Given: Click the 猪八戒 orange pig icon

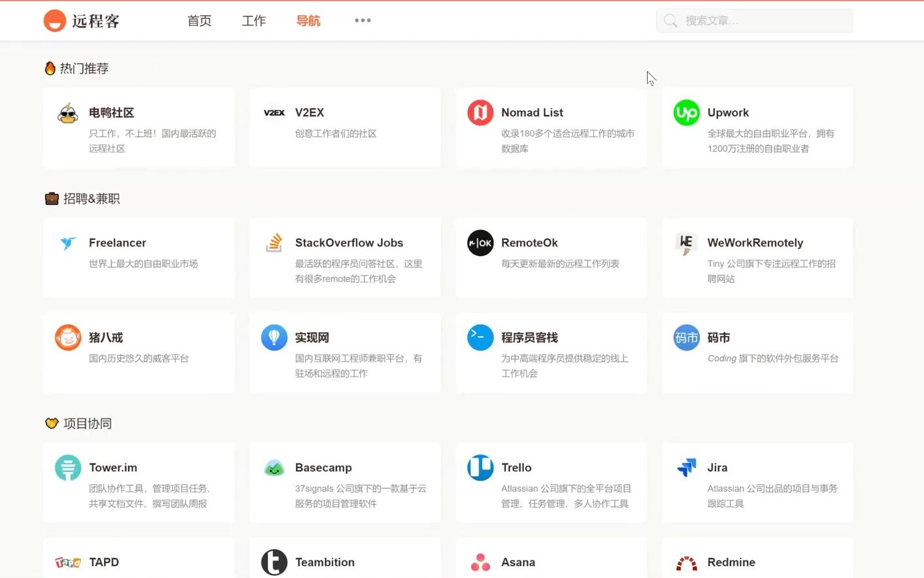Looking at the screenshot, I should 68,338.
